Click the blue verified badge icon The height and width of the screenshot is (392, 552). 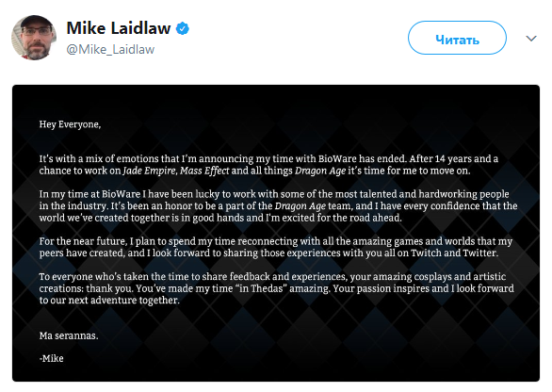[183, 28]
